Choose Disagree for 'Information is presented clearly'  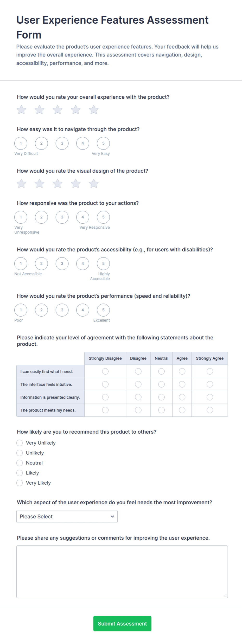[x=138, y=397]
